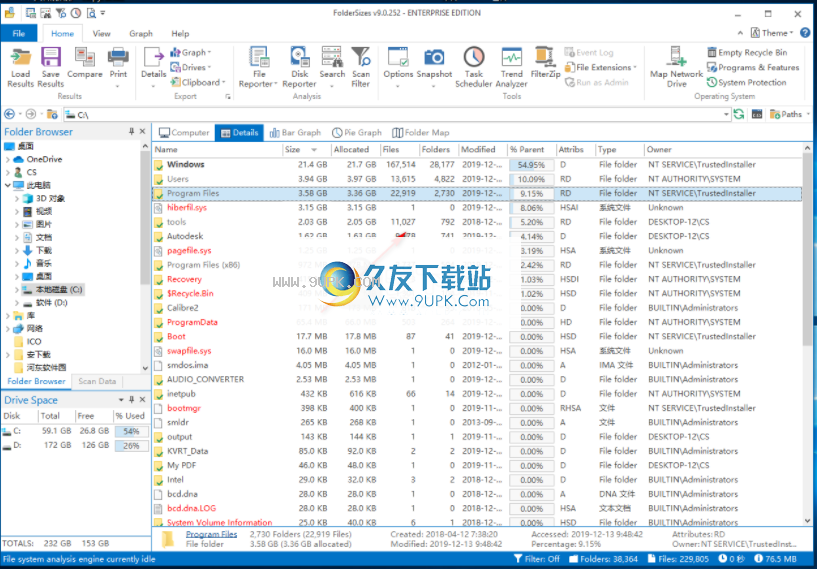The height and width of the screenshot is (569, 817).
Task: Switch to the Computer view tab
Action: 184,132
